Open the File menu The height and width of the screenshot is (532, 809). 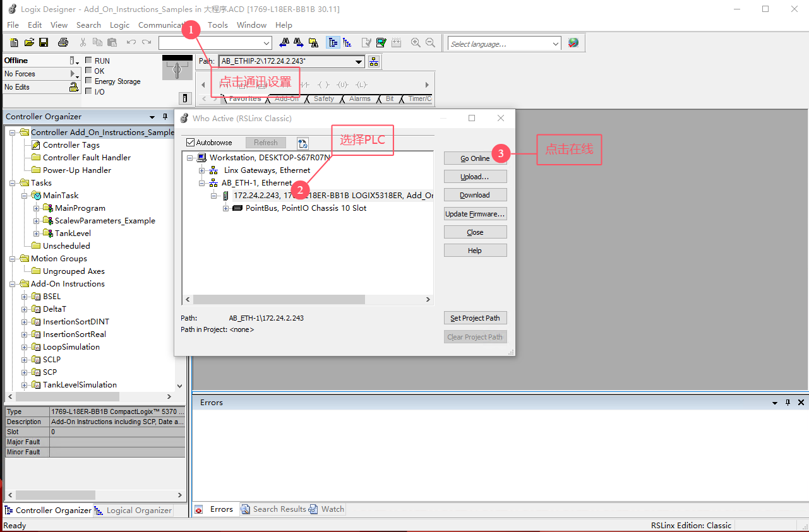point(13,25)
